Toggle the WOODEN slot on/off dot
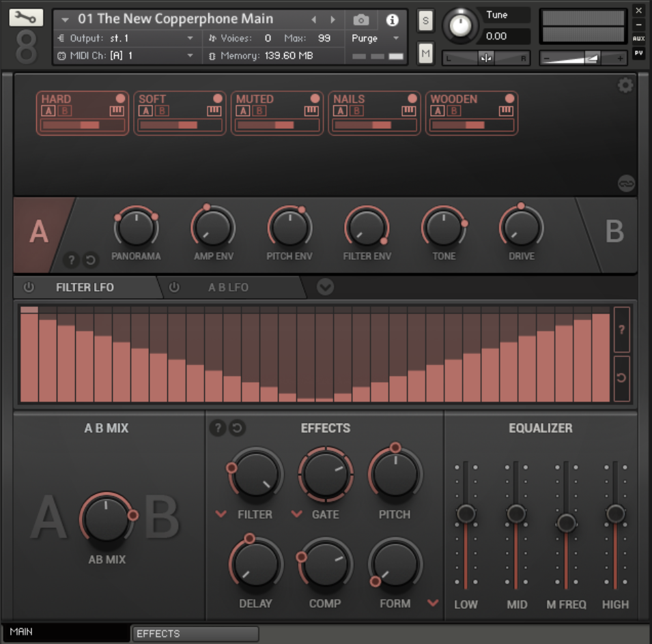The height and width of the screenshot is (644, 652). pos(509,98)
